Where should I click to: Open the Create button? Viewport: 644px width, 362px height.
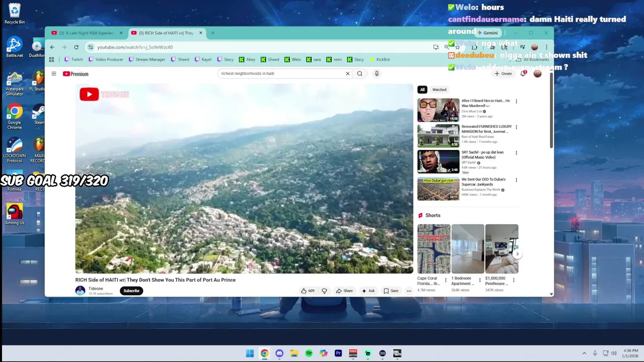(x=503, y=73)
